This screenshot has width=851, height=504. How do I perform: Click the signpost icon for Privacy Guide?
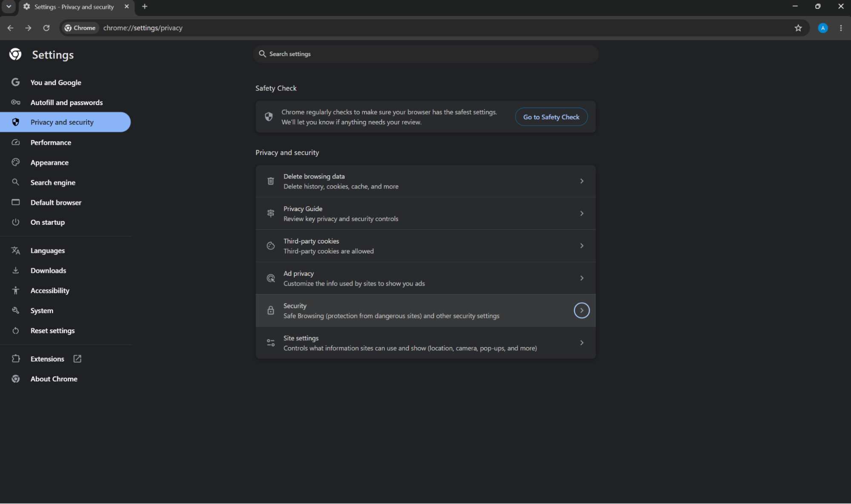point(270,213)
